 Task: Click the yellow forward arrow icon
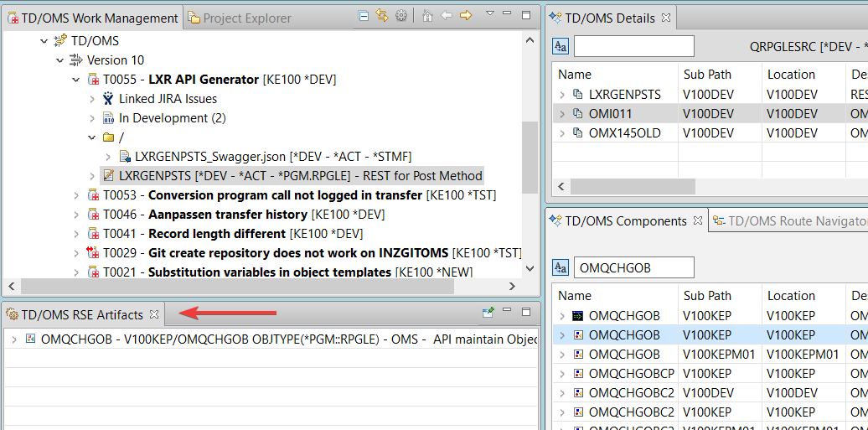click(x=466, y=16)
